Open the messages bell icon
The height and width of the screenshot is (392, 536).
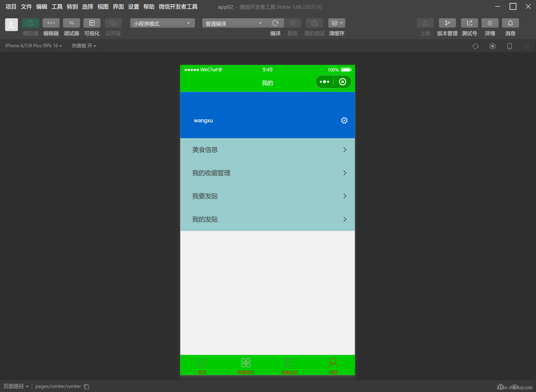[510, 23]
